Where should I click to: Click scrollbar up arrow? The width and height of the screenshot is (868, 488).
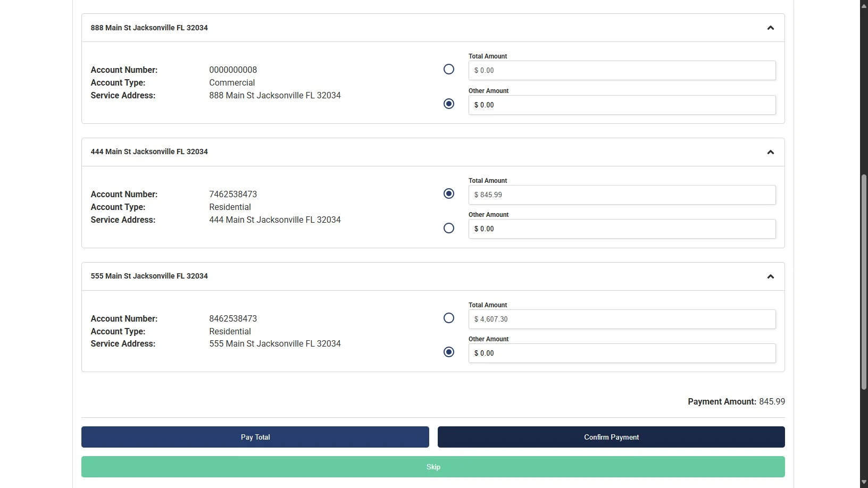pyautogui.click(x=864, y=5)
